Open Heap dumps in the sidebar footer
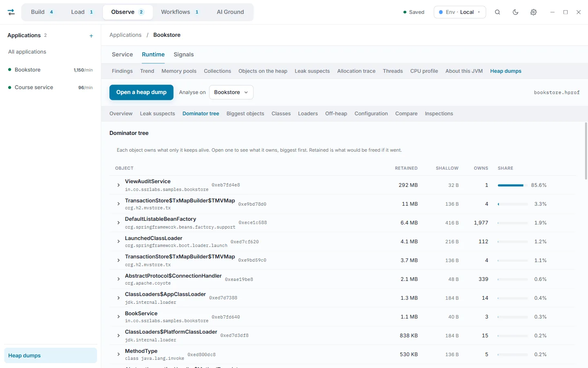The image size is (588, 368). click(51, 356)
